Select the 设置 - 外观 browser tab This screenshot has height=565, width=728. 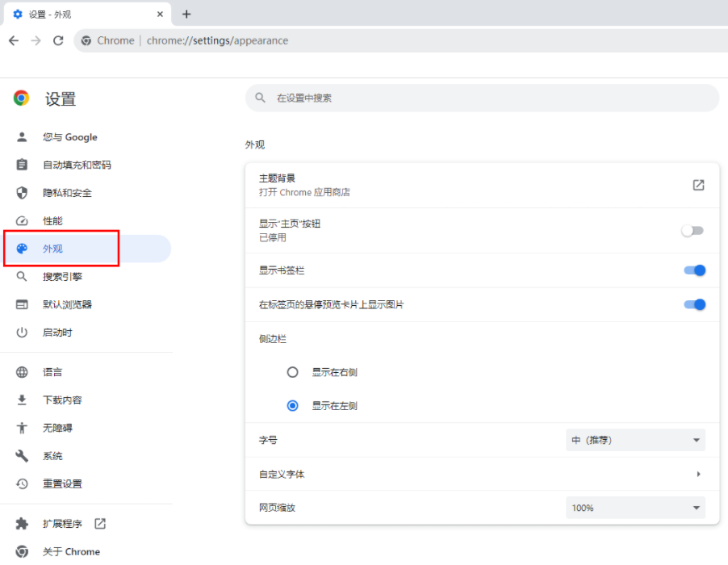(x=87, y=15)
